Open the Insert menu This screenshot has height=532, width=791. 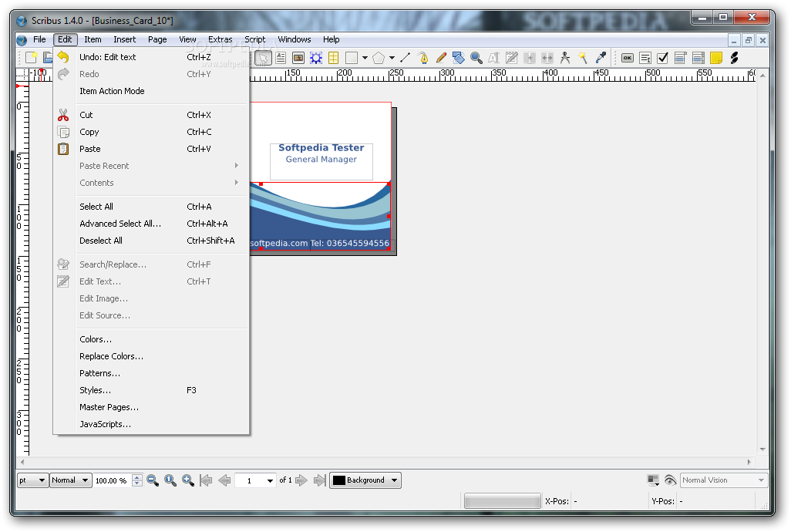(125, 39)
